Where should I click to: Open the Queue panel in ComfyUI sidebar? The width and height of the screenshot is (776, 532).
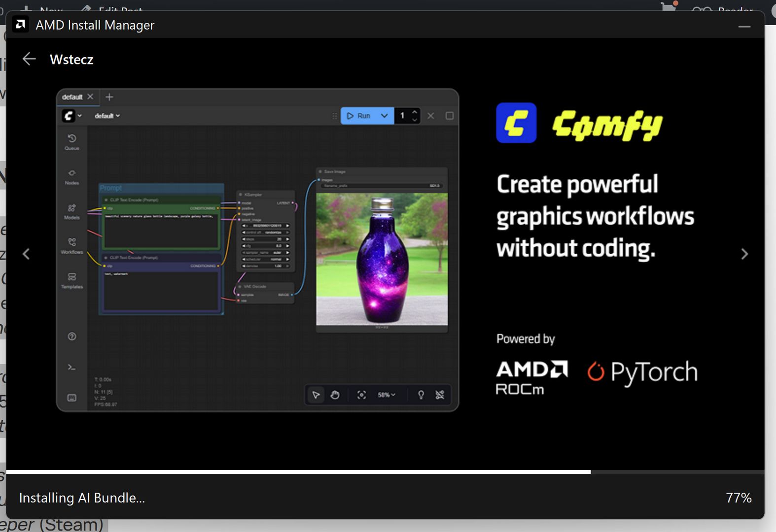point(72,141)
